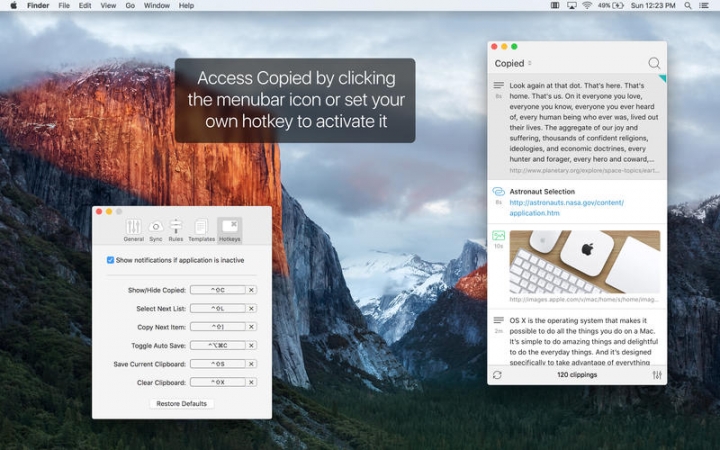720x450 pixels.
Task: Open the Edit menu
Action: pyautogui.click(x=85, y=6)
